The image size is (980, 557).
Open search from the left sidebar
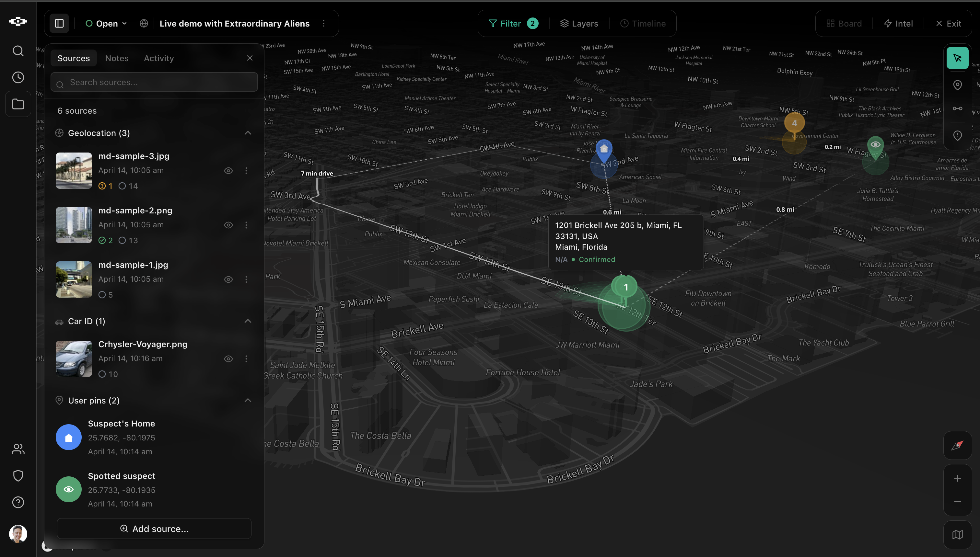tap(17, 51)
